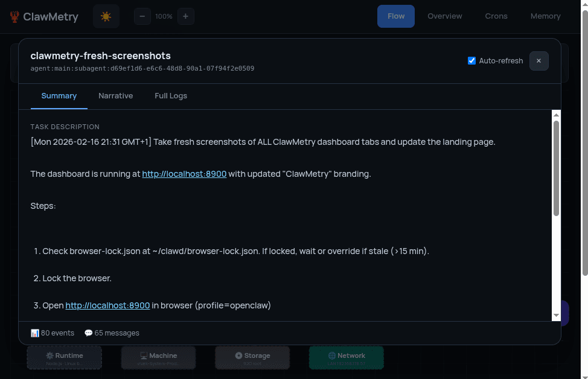Open the localhost:8900 dashboard link
588x379 pixels.
pos(184,174)
